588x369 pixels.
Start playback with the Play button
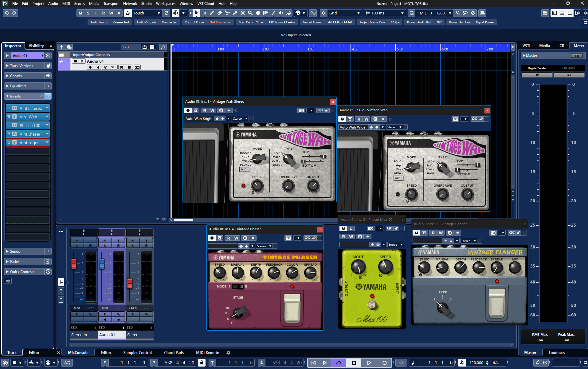pos(369,363)
